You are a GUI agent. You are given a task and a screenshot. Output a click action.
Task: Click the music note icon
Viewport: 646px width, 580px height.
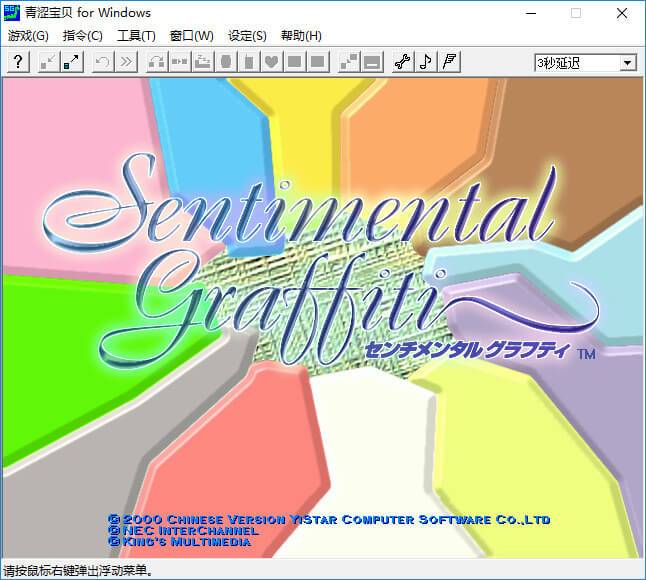tap(426, 62)
